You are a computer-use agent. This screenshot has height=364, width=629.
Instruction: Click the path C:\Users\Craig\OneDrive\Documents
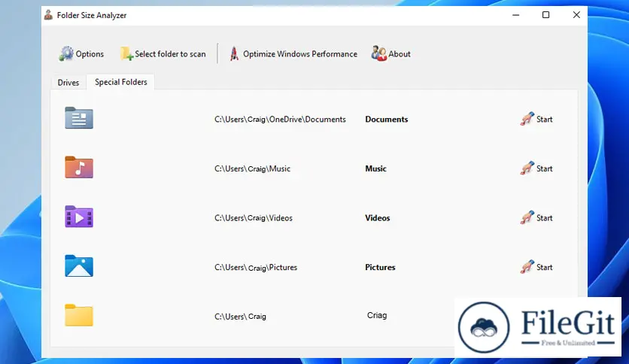coord(280,119)
